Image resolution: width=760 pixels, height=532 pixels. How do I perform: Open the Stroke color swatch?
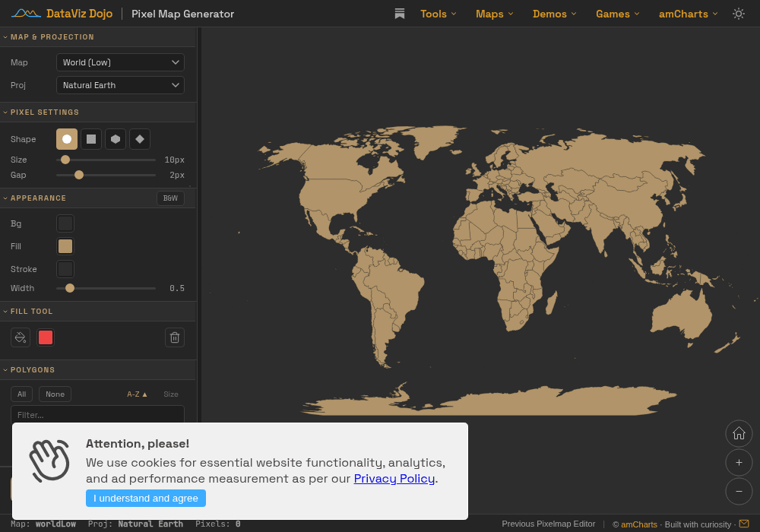[x=65, y=269]
